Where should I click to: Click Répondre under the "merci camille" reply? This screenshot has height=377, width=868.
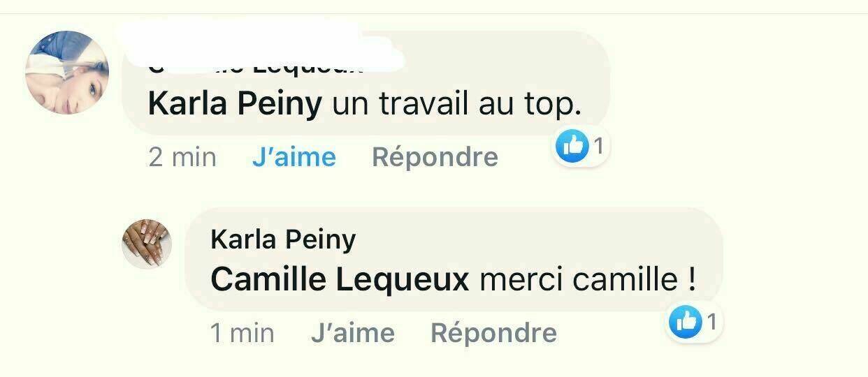pos(493,333)
